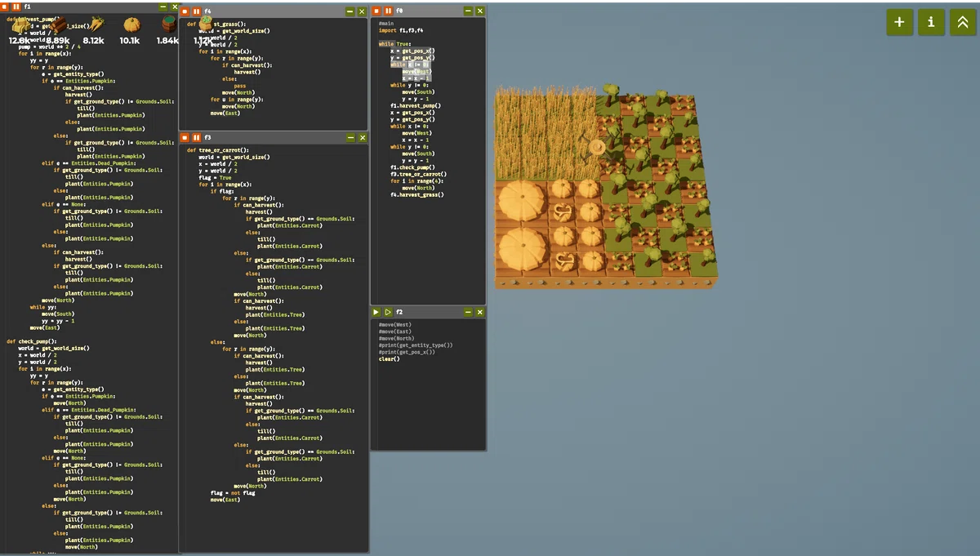Open the unlocks menu with double chevron button
The image size is (980, 556).
[962, 22]
